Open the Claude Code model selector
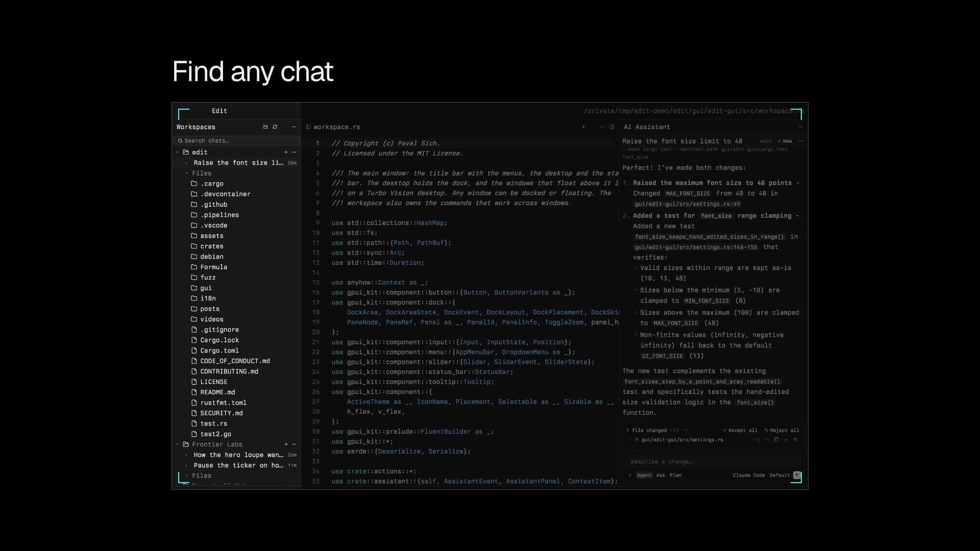The image size is (980, 551). (x=749, y=475)
